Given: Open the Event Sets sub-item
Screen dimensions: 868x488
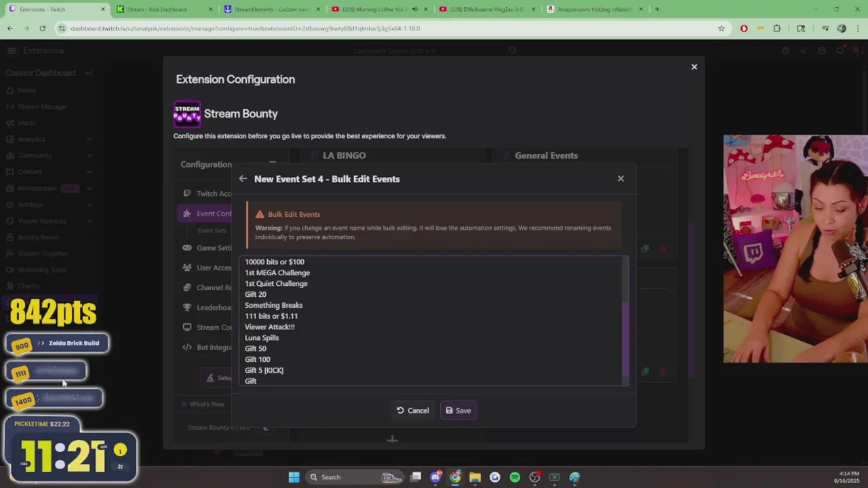Looking at the screenshot, I should 212,230.
